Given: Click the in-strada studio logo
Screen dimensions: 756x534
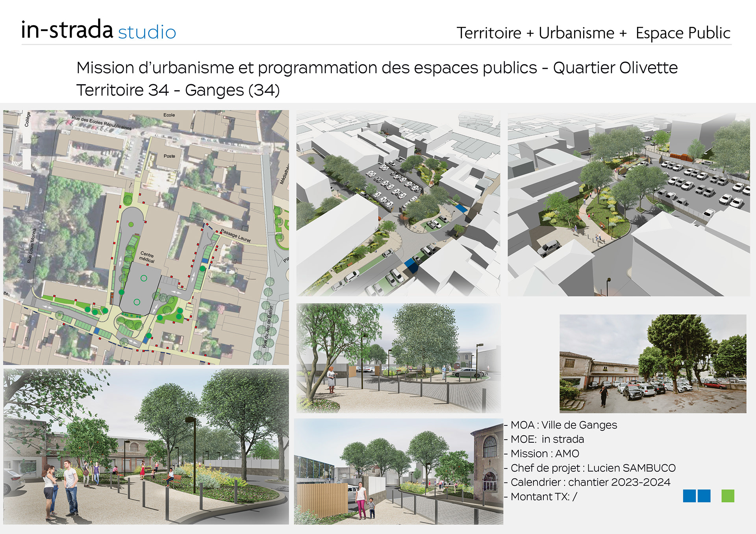Looking at the screenshot, I should pos(98,30).
